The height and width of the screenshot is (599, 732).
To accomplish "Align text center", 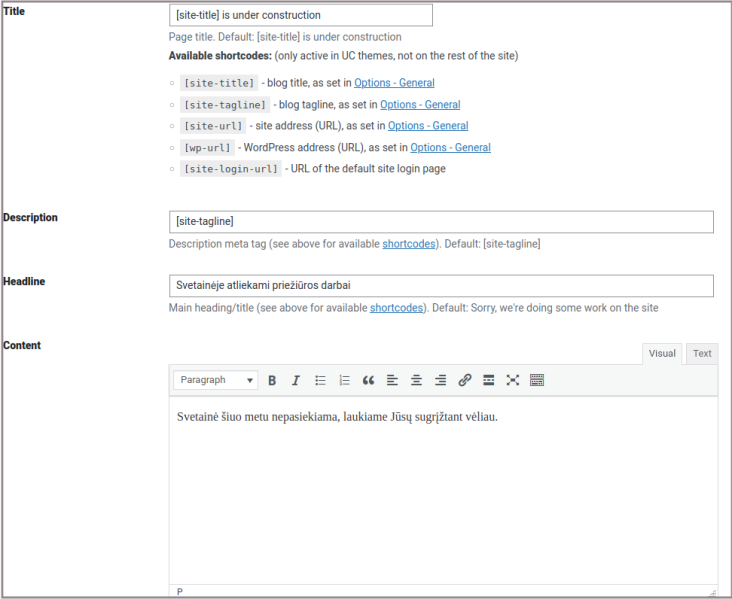I will pyautogui.click(x=416, y=381).
